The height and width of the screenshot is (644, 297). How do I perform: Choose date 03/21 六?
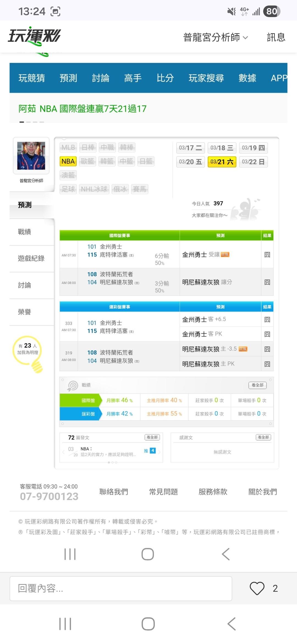(222, 162)
